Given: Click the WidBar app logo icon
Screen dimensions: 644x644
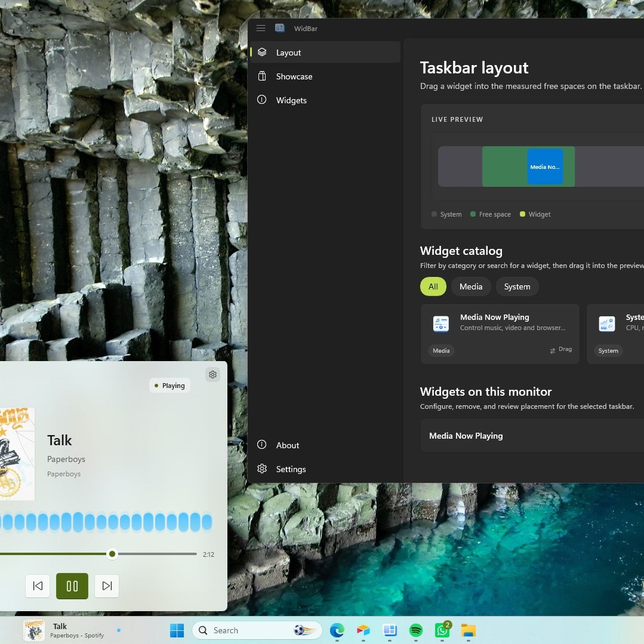Looking at the screenshot, I should pos(280,28).
